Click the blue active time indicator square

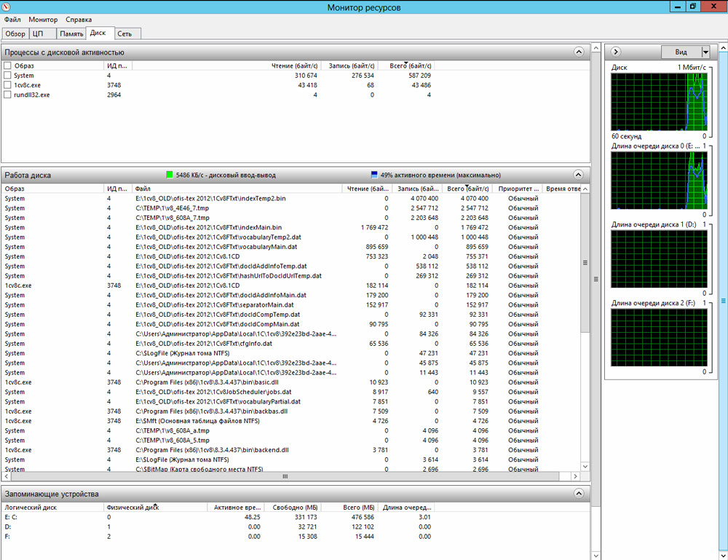(x=374, y=175)
